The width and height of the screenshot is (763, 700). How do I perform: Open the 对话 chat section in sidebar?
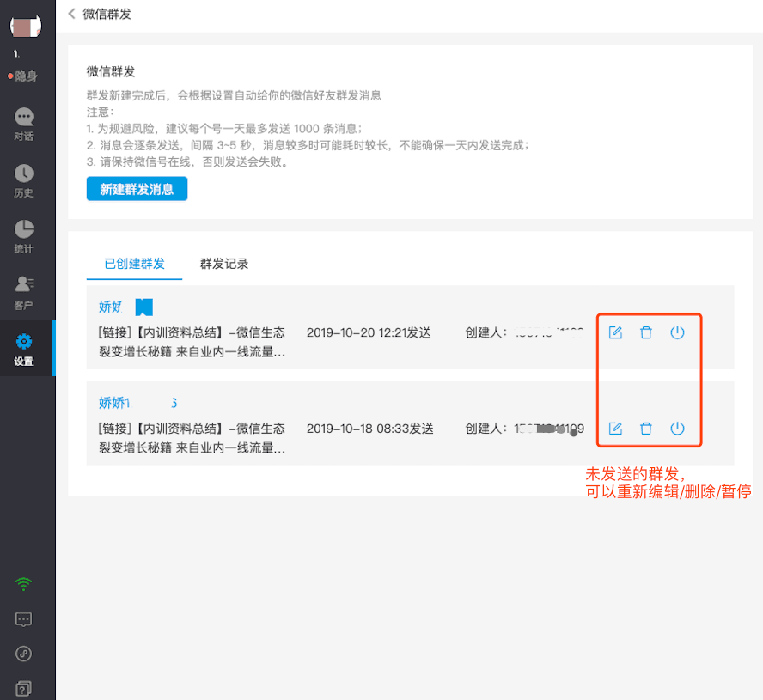23,124
